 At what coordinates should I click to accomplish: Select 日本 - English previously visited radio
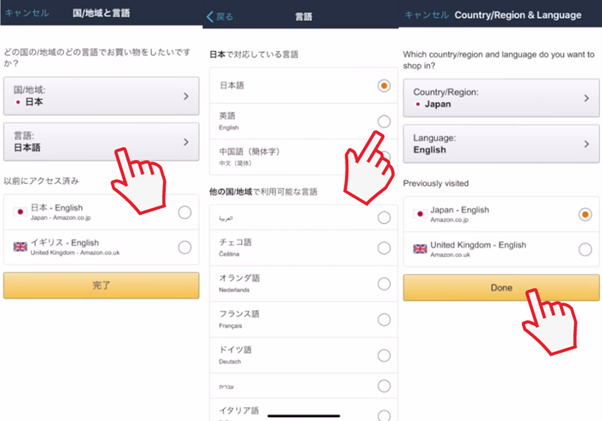click(184, 212)
